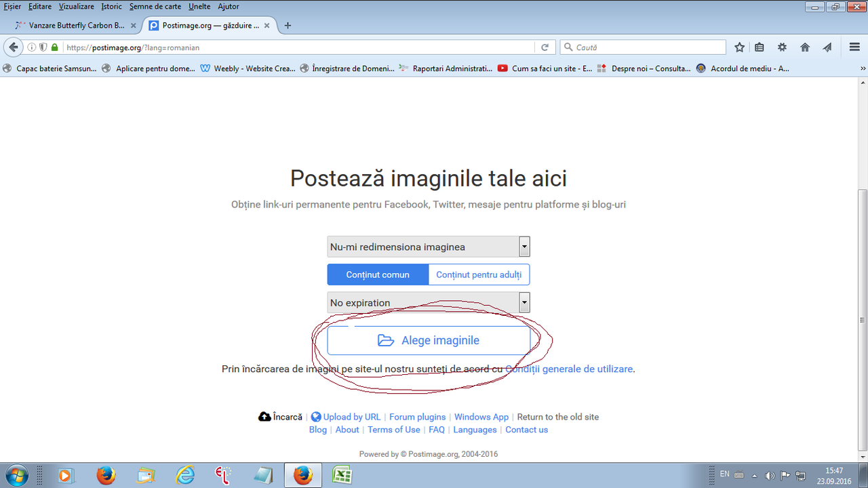Go back with the browser Back arrow
Viewport: 868px width, 488px height.
(x=14, y=47)
